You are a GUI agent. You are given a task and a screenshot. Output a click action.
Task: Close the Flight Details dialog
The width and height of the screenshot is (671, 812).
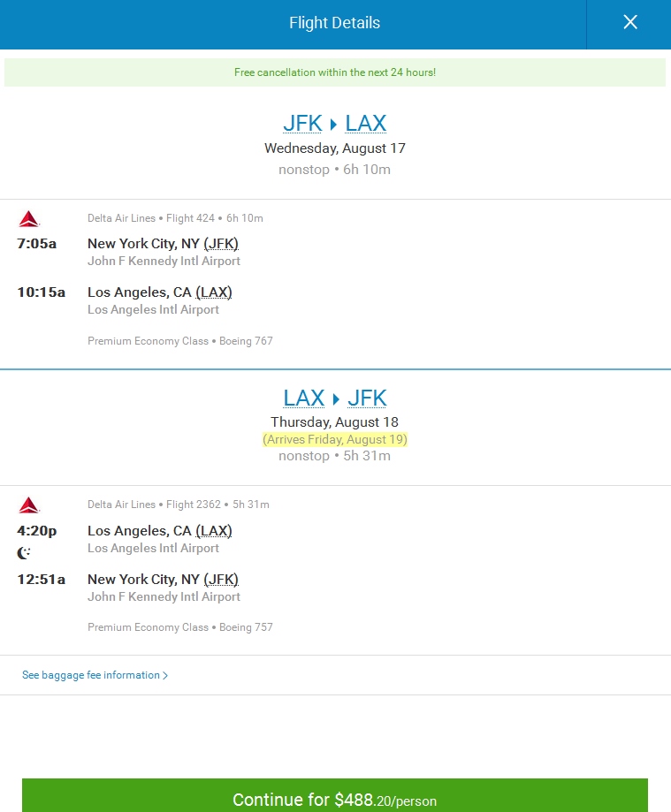(629, 23)
